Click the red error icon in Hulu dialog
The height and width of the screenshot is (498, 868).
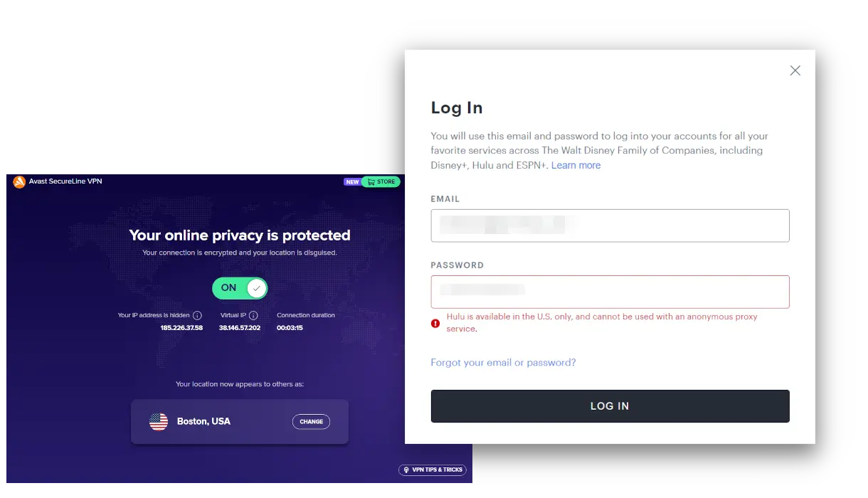click(x=435, y=323)
